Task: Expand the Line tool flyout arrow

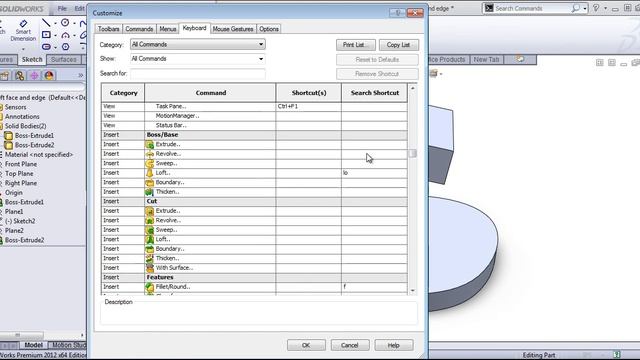Action: pos(56,23)
